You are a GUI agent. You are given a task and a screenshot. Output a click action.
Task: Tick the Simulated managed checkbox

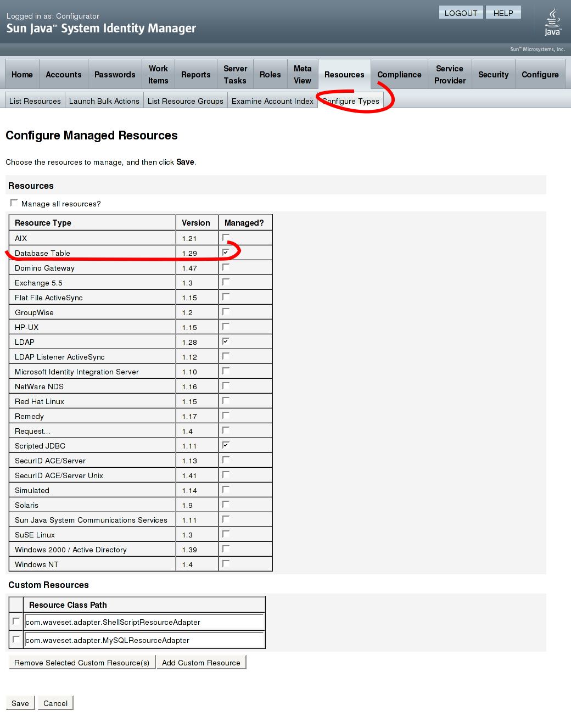[x=226, y=489]
